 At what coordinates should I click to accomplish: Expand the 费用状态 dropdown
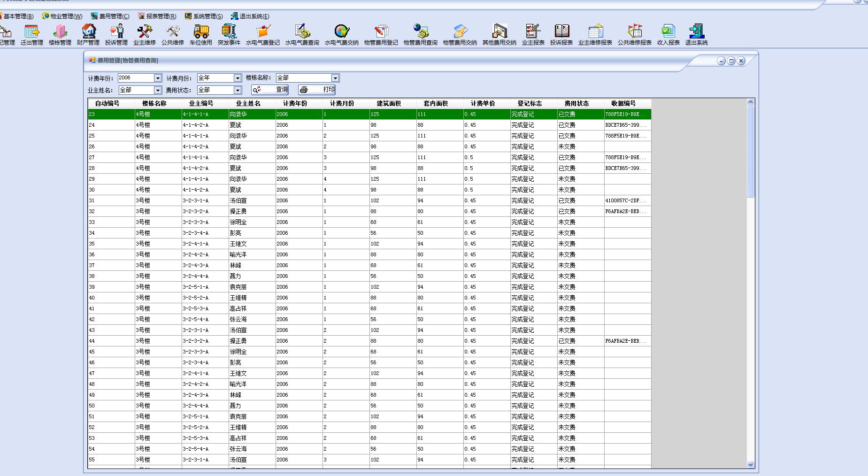pyautogui.click(x=238, y=90)
